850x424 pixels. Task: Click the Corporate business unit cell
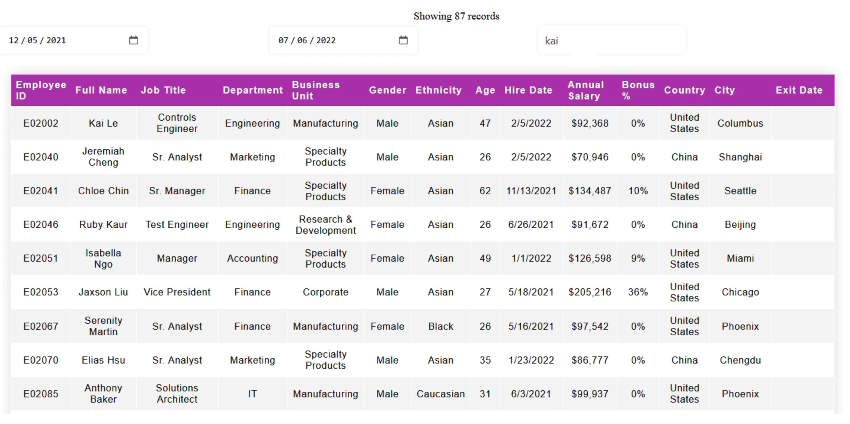pyautogui.click(x=325, y=292)
